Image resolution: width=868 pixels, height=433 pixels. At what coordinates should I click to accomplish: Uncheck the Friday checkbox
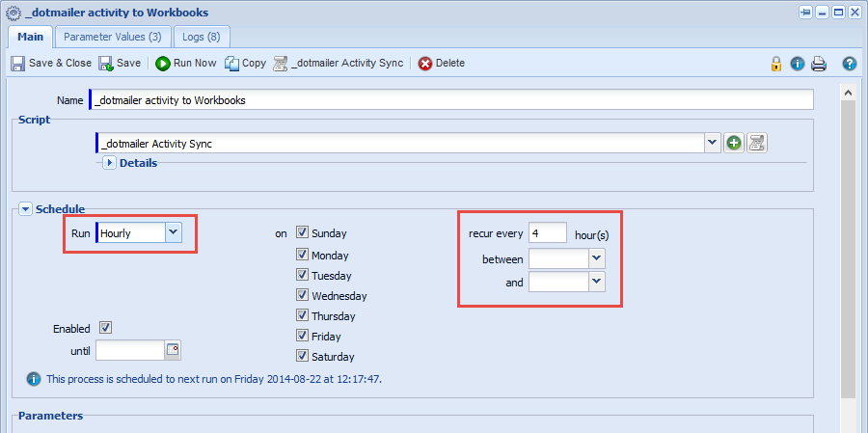pos(302,336)
